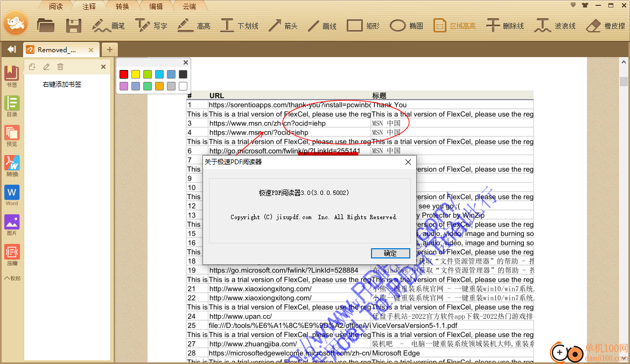Close the color palette popup
The height and width of the screenshot is (364, 630).
click(186, 62)
